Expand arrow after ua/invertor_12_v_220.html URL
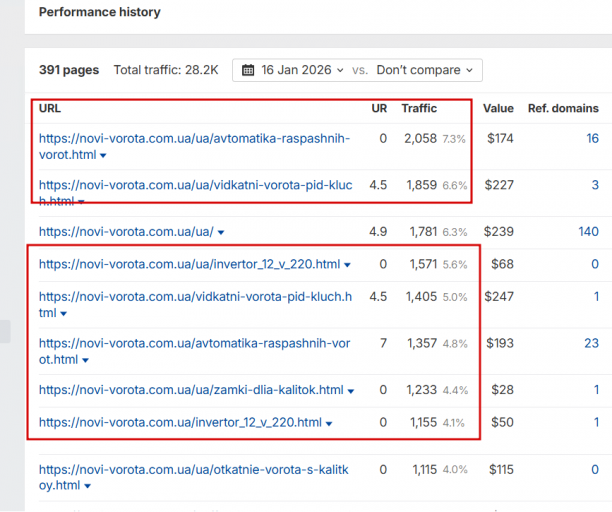Screen dimensions: 612x512 (x=347, y=265)
